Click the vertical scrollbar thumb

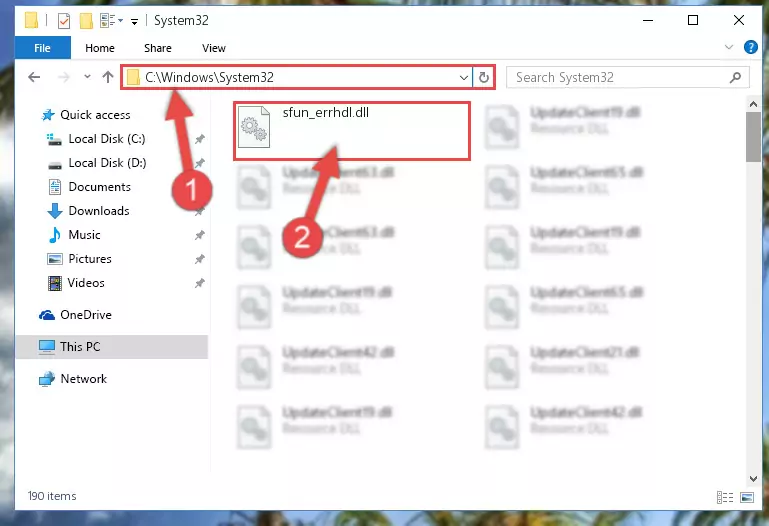(x=753, y=137)
